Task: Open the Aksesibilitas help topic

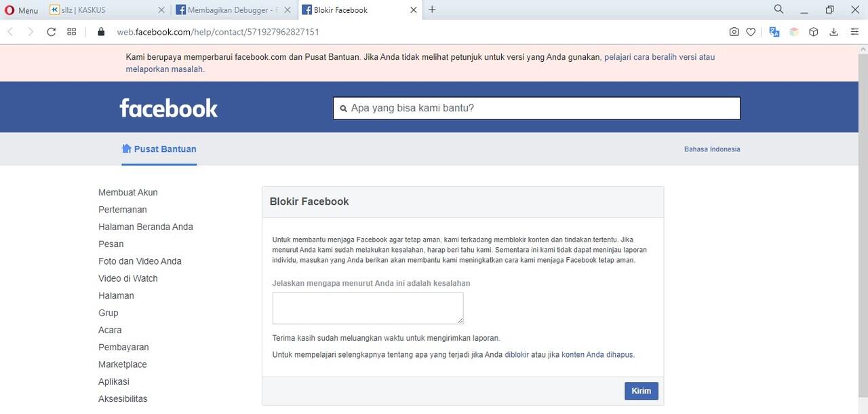Action: (123, 398)
